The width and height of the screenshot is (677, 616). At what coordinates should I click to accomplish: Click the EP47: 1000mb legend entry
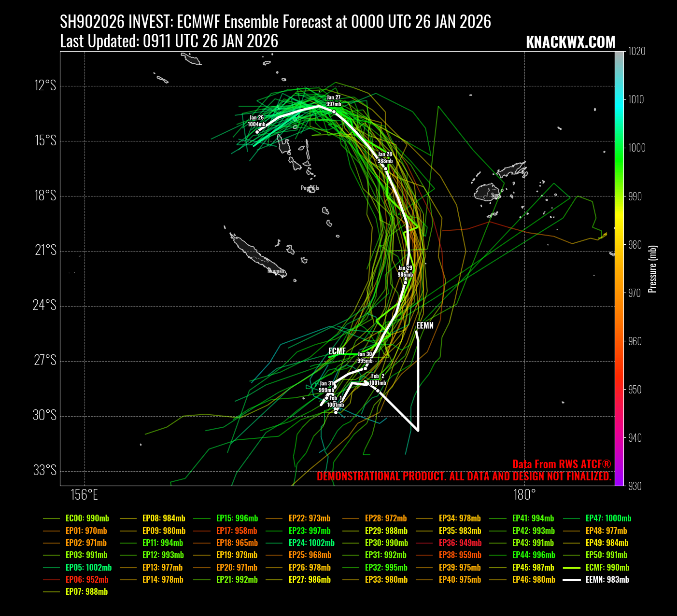pyautogui.click(x=608, y=518)
